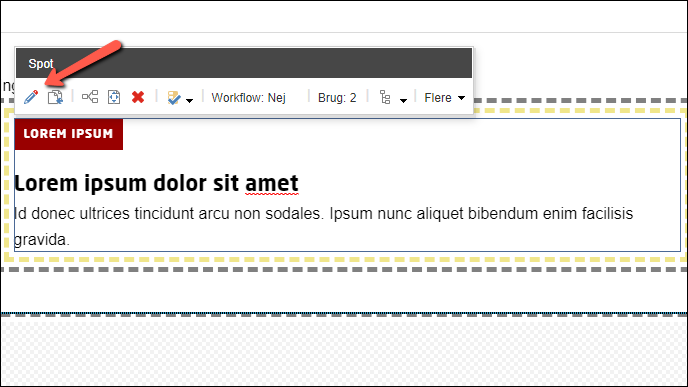Click paragraph starting Id donec ultrices
Image resolution: width=688 pixels, height=387 pixels.
(323, 226)
